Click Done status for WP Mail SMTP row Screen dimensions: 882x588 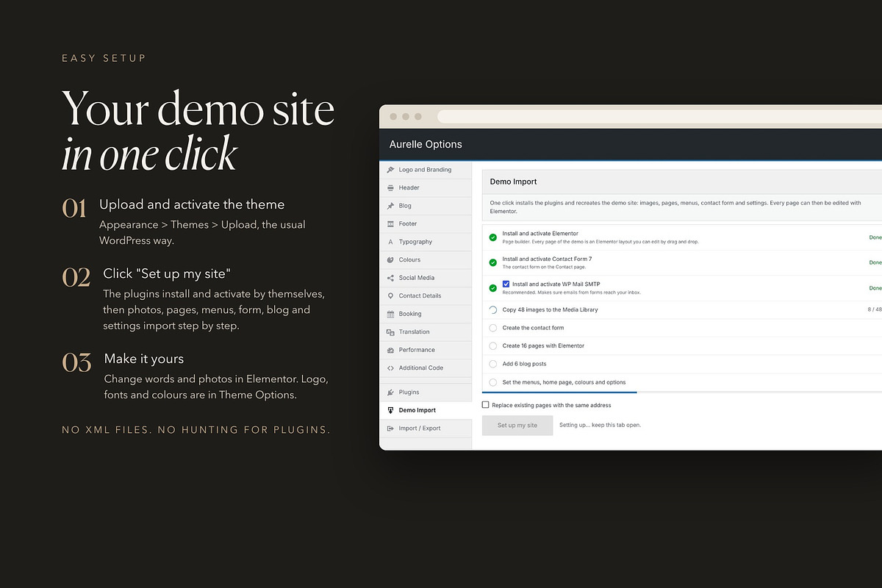875,288
